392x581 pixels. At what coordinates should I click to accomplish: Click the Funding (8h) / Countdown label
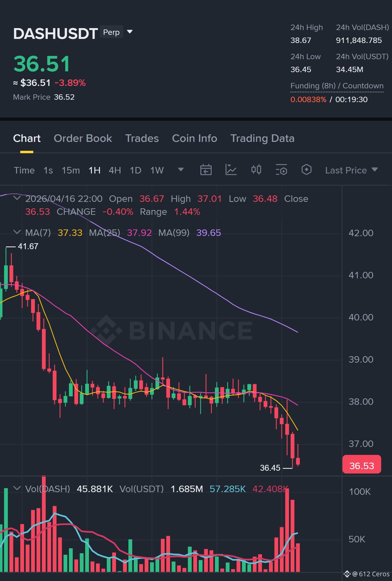[337, 86]
